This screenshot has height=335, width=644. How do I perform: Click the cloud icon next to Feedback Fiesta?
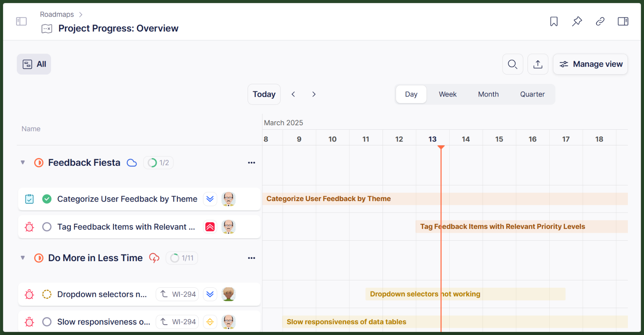tap(132, 163)
